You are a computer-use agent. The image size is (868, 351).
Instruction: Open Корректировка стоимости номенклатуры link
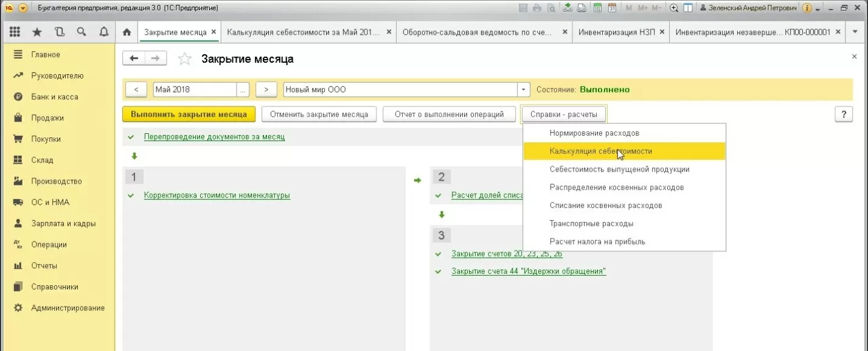(217, 195)
